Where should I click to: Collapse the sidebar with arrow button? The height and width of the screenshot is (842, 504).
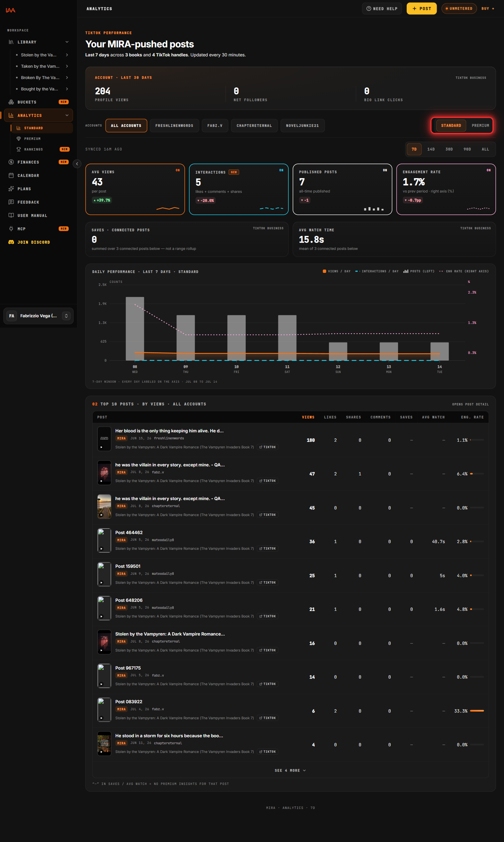[x=77, y=164]
